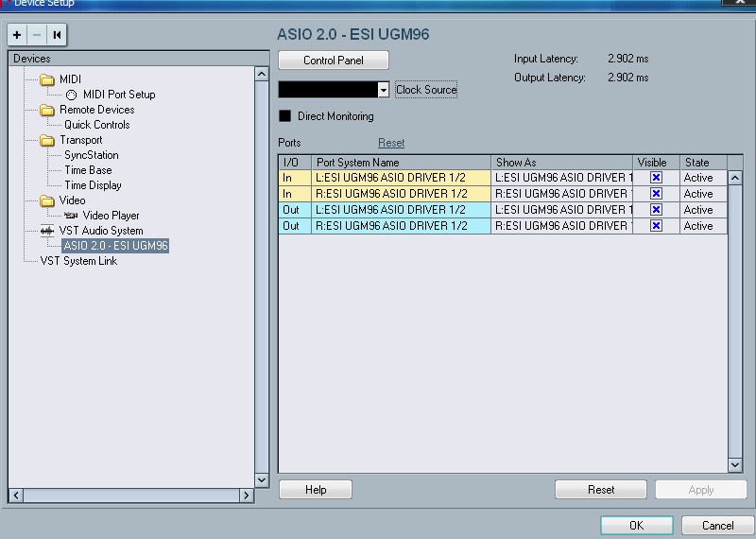Click the Video folder icon
756x539 pixels.
coord(46,200)
